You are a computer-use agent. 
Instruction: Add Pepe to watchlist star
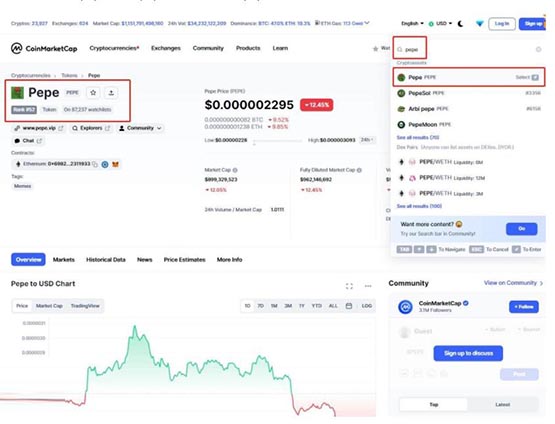[x=93, y=93]
